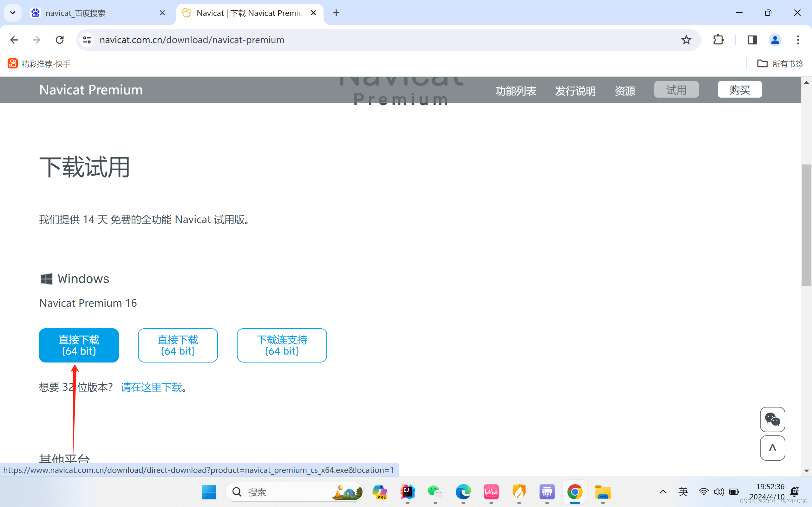Click the 直接下载 (64 bit) blue button

[79, 345]
